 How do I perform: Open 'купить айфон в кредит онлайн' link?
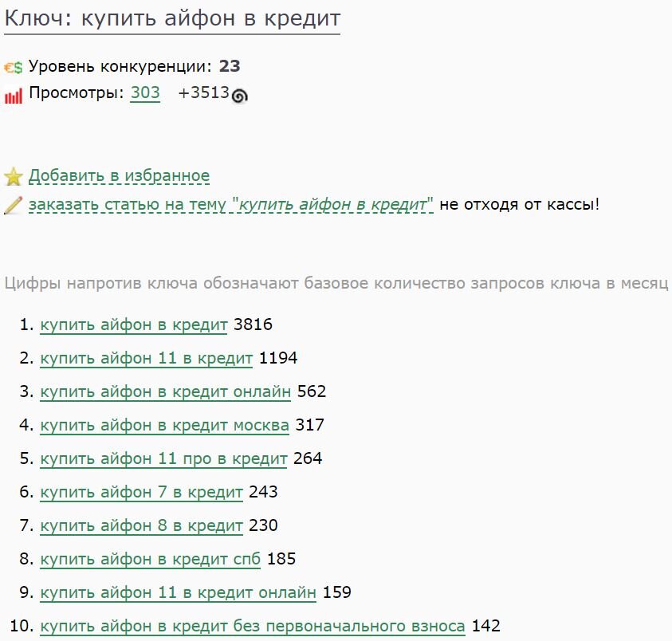coord(166,392)
